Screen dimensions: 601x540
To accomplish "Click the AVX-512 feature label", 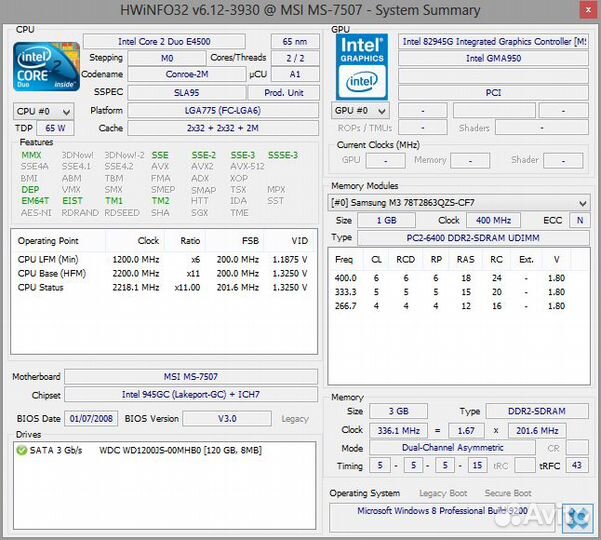I will point(247,166).
